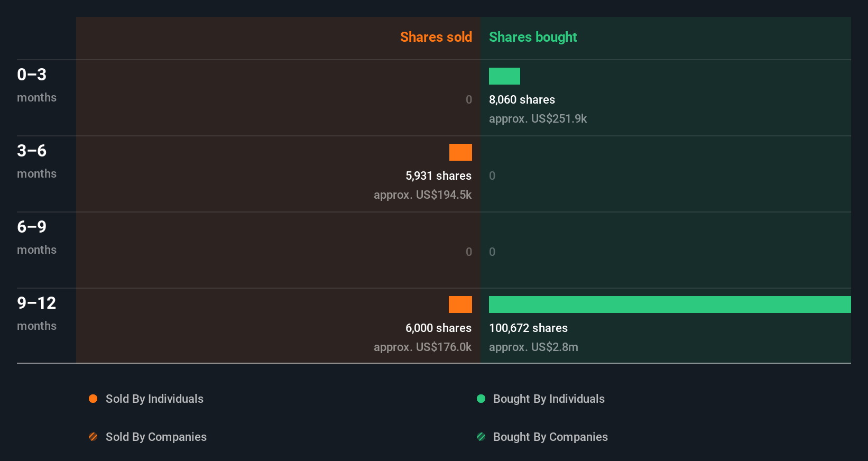
Task: Click the 6,000 shares value
Action: [438, 328]
